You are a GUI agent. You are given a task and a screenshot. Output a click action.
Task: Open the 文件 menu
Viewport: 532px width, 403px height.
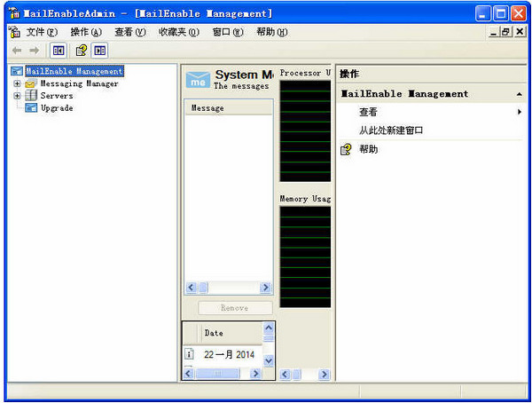tap(41, 32)
